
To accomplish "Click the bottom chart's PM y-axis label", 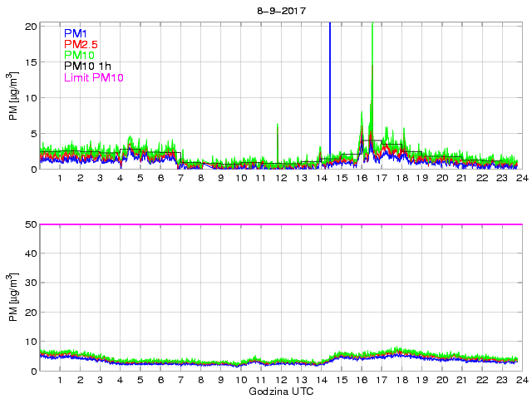I will pyautogui.click(x=14, y=298).
